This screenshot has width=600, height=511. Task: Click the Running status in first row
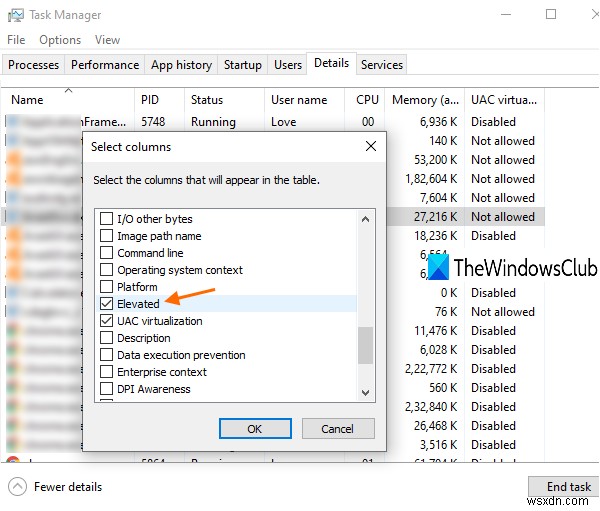213,122
